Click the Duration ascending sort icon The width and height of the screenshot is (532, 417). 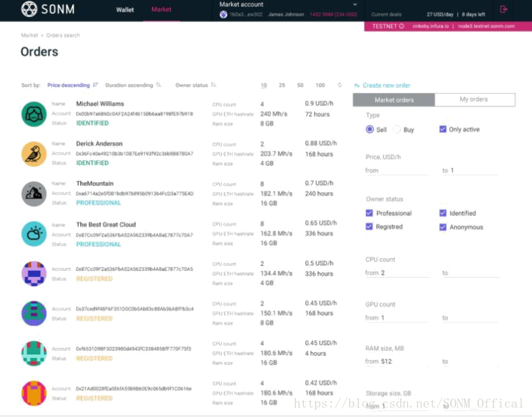coord(159,85)
